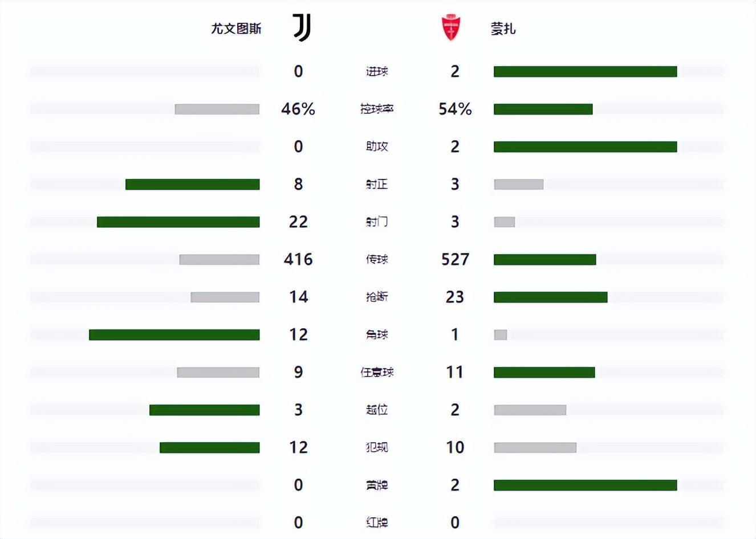Select the 进球 stat label
This screenshot has height=539, width=756.
[377, 71]
